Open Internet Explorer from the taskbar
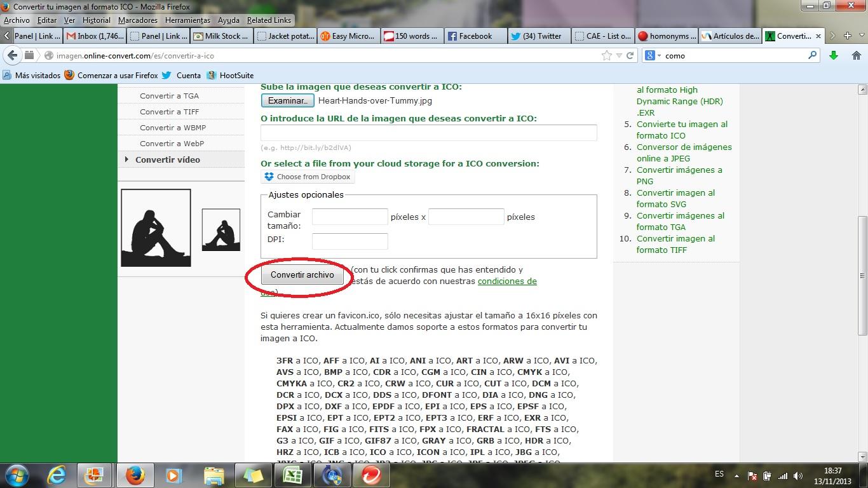Screen dimensions: 868x488 56,475
